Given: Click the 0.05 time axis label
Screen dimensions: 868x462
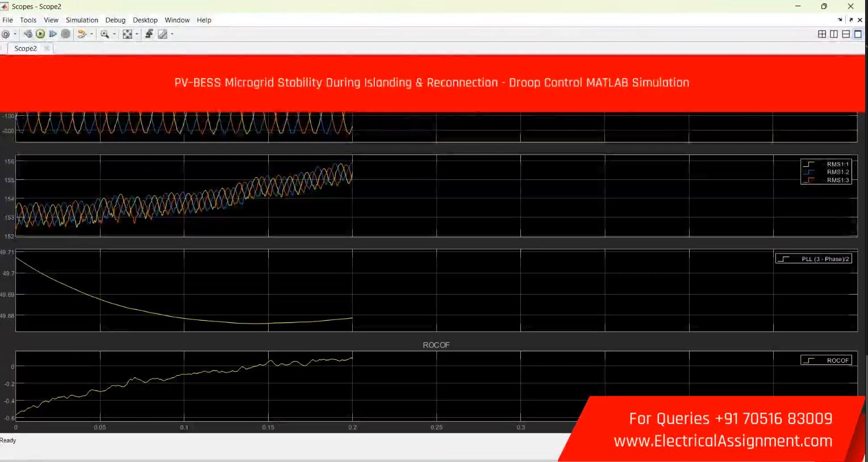Looking at the screenshot, I should (x=100, y=427).
